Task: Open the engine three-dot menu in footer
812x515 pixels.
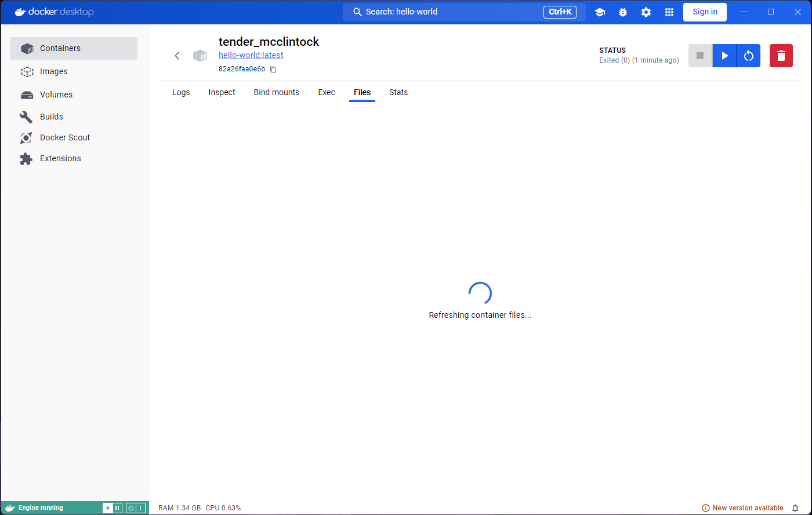Action: pos(140,508)
